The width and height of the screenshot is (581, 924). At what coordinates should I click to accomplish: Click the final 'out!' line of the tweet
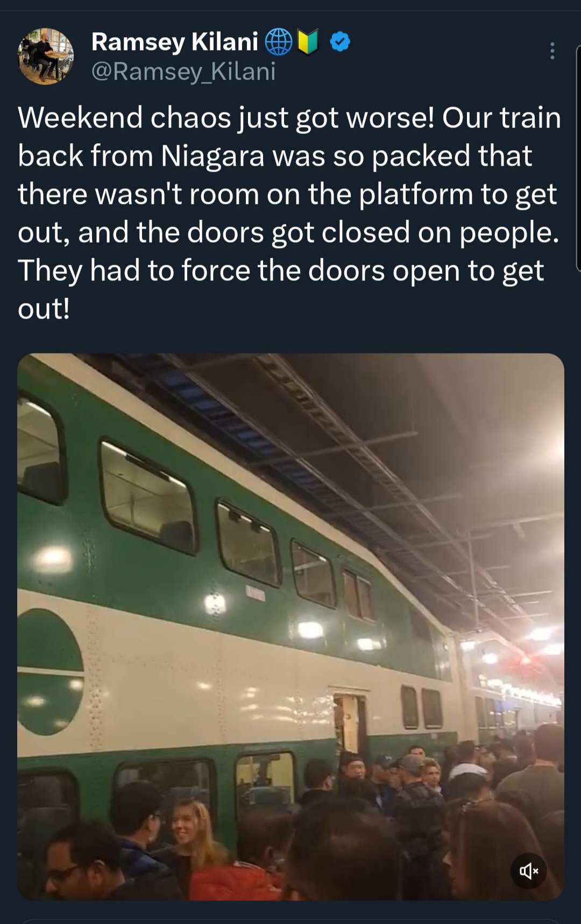click(x=44, y=309)
